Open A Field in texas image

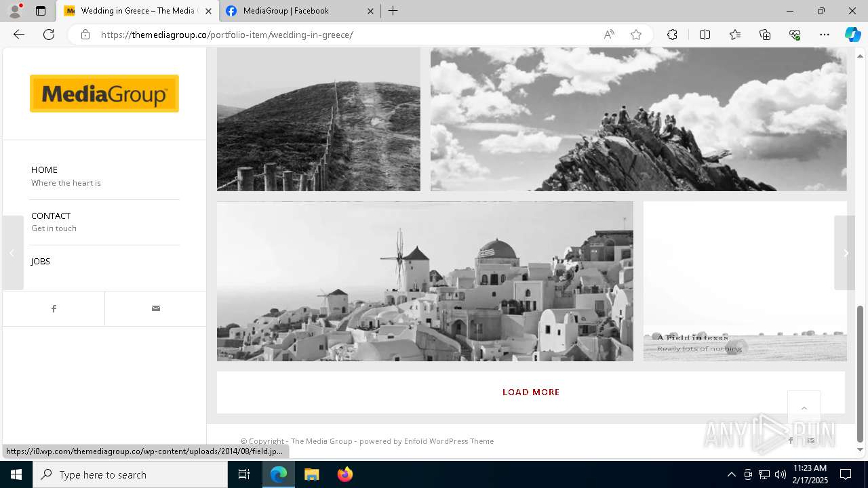[745, 281]
